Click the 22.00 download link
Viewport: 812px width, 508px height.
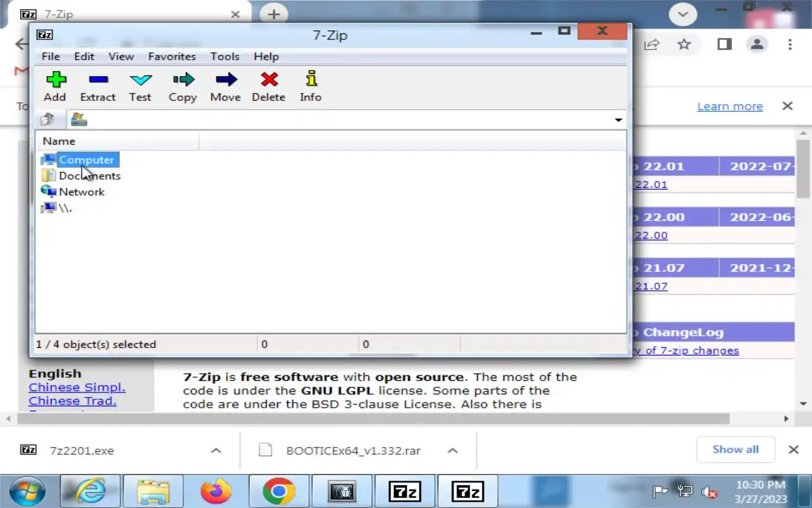pyautogui.click(x=652, y=236)
